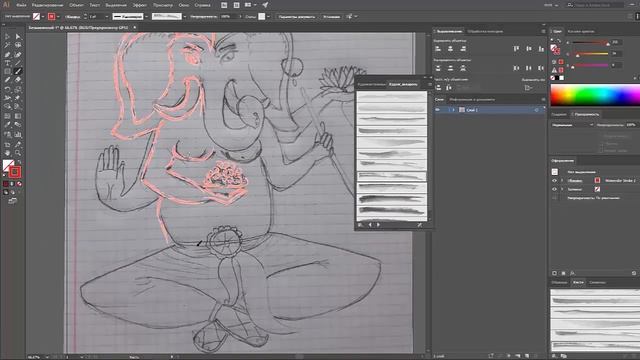This screenshot has width=640, height=360.
Task: Select the Scale tool
Action: click(x=18, y=89)
